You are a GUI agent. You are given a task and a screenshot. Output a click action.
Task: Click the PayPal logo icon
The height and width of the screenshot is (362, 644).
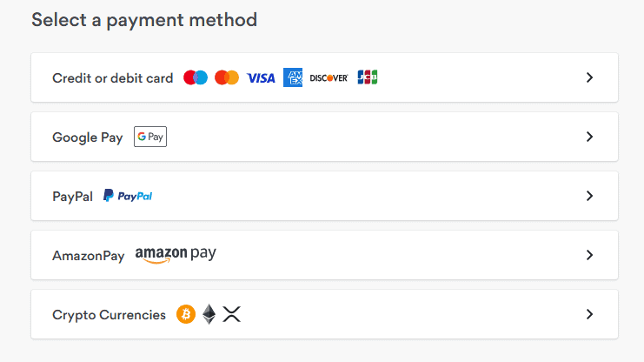coord(128,196)
